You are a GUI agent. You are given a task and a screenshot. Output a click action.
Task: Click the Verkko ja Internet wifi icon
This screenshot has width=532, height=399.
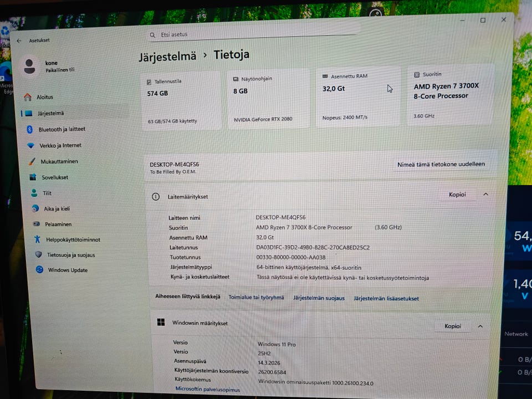pos(31,146)
